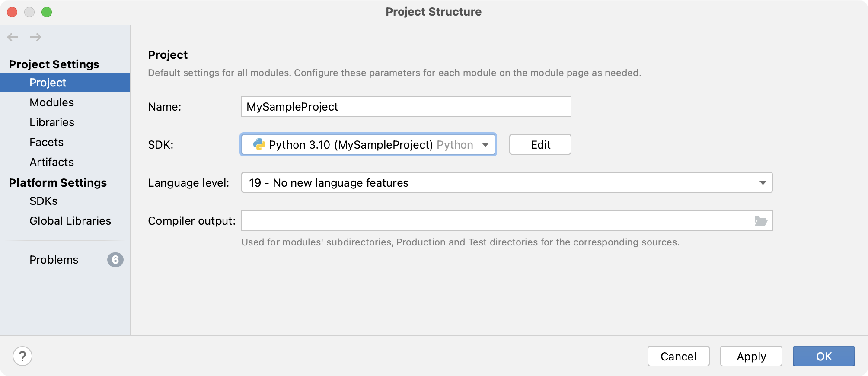Click the forward navigation arrow
This screenshot has width=868, height=376.
coord(36,37)
